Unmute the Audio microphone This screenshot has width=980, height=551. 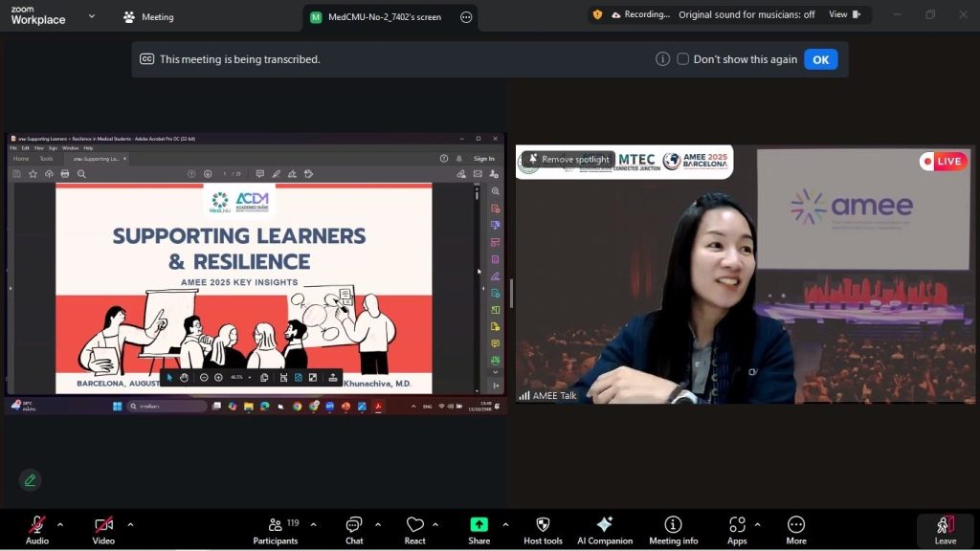point(37,529)
